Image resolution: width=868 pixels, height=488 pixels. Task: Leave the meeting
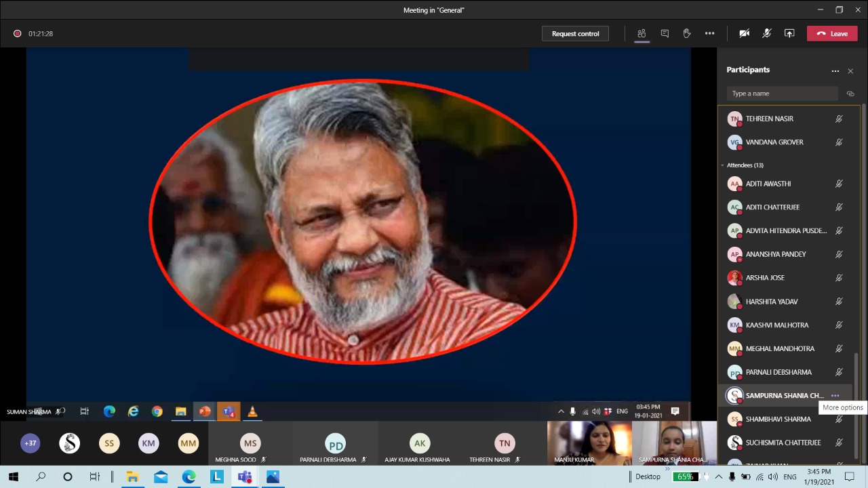(x=832, y=33)
